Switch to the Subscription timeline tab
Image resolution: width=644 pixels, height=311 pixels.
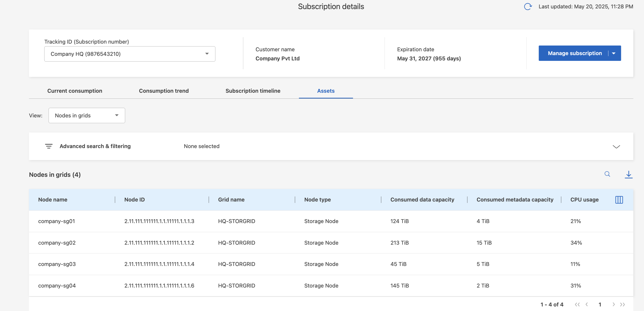(x=253, y=91)
